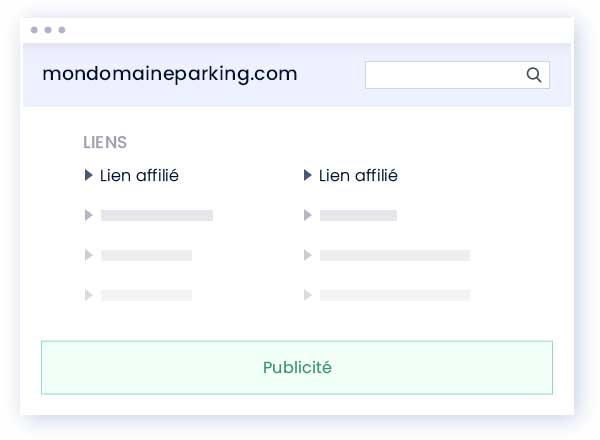This screenshot has height=440, width=600.
Task: Click the magnifying glass search icon
Action: click(x=534, y=75)
